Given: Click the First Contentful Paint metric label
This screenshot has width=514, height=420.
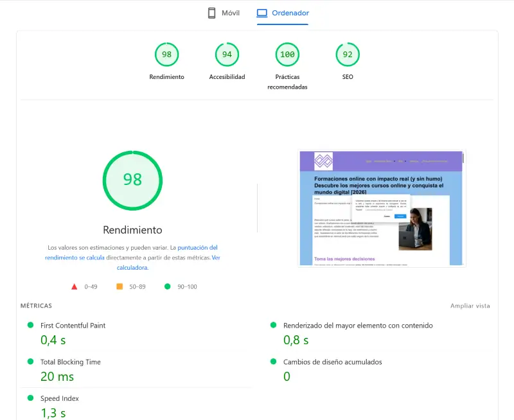Looking at the screenshot, I should coord(73,326).
